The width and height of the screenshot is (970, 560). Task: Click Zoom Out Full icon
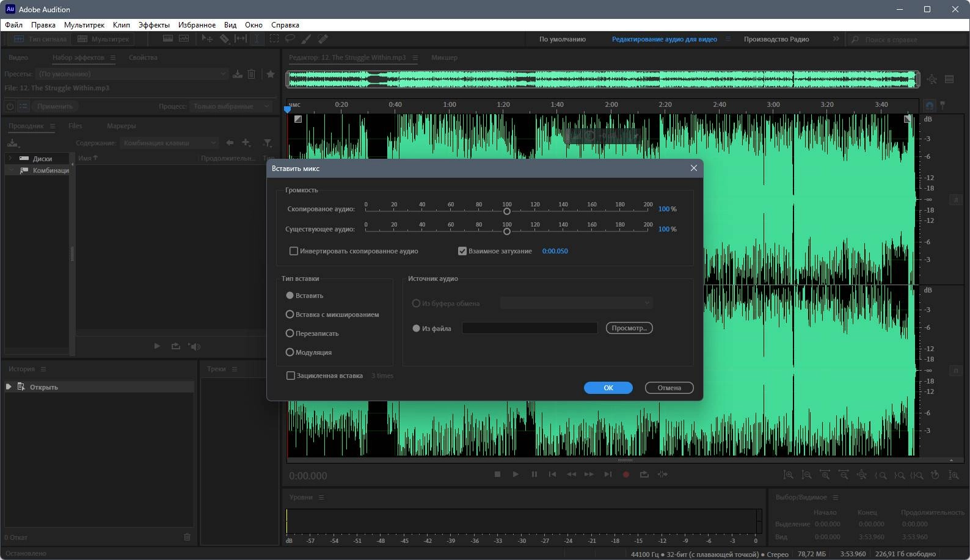coord(862,475)
